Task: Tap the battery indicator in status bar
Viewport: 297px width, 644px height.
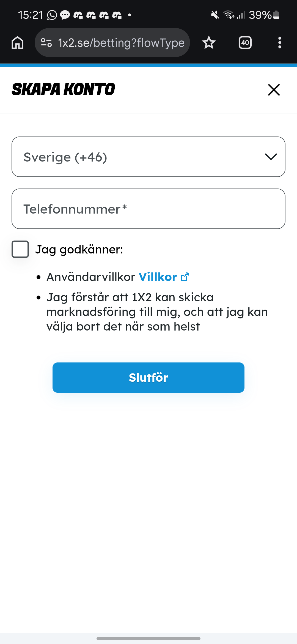Action: [x=277, y=15]
